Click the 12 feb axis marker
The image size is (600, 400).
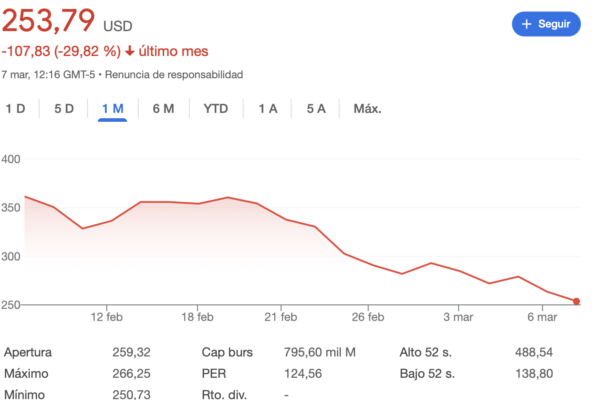point(107,317)
